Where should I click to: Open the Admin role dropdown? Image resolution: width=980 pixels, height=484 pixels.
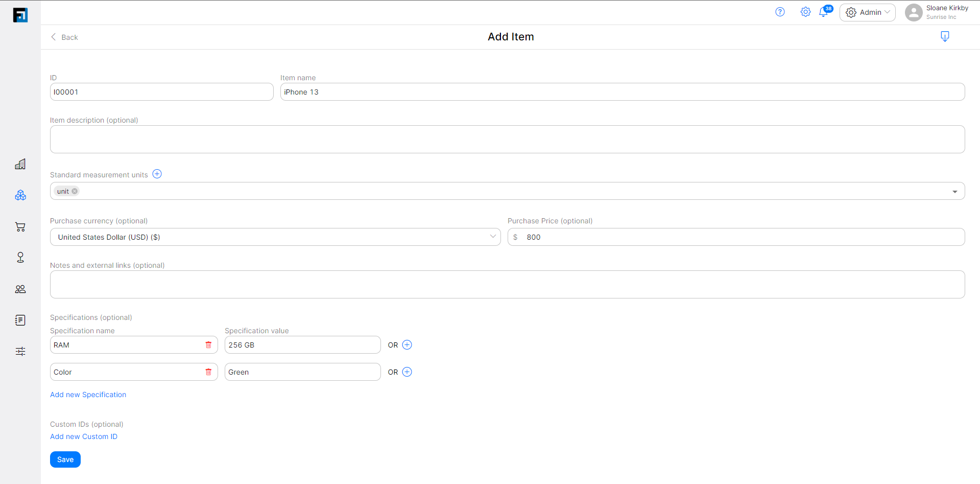tap(867, 12)
